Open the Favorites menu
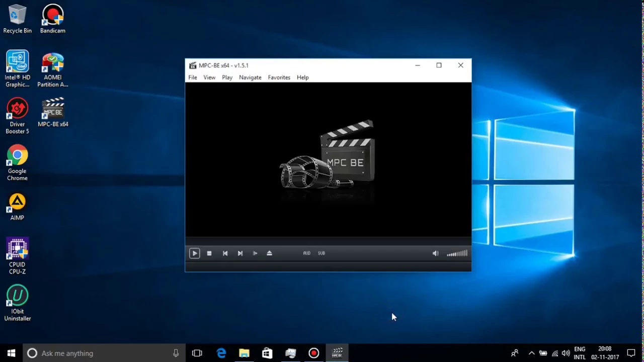644x362 pixels. (x=279, y=77)
